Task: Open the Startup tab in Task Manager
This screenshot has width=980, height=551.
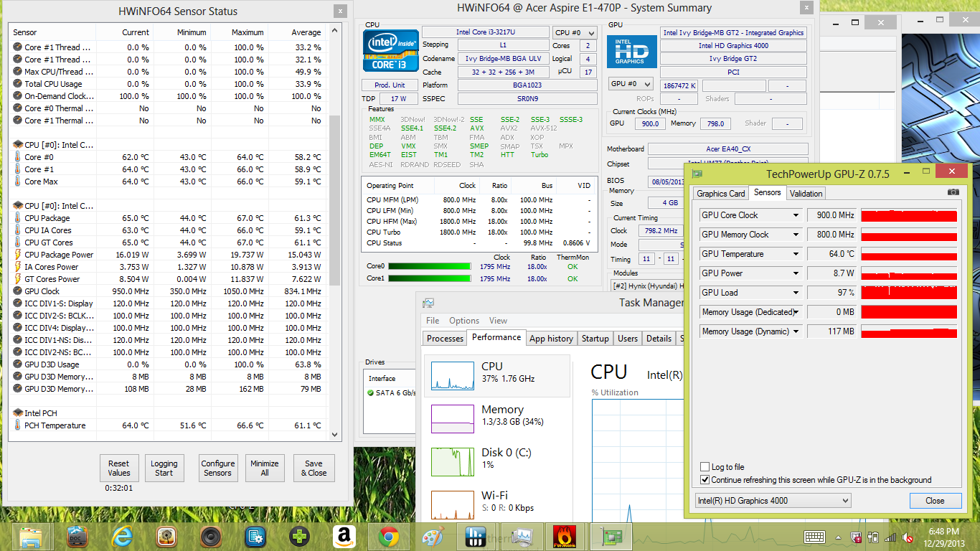Action: pos(595,339)
